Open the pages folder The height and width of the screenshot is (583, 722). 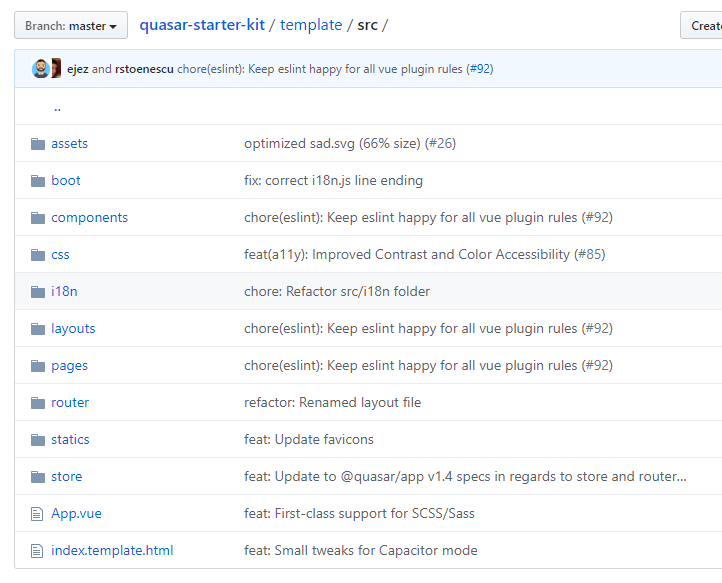tap(70, 366)
